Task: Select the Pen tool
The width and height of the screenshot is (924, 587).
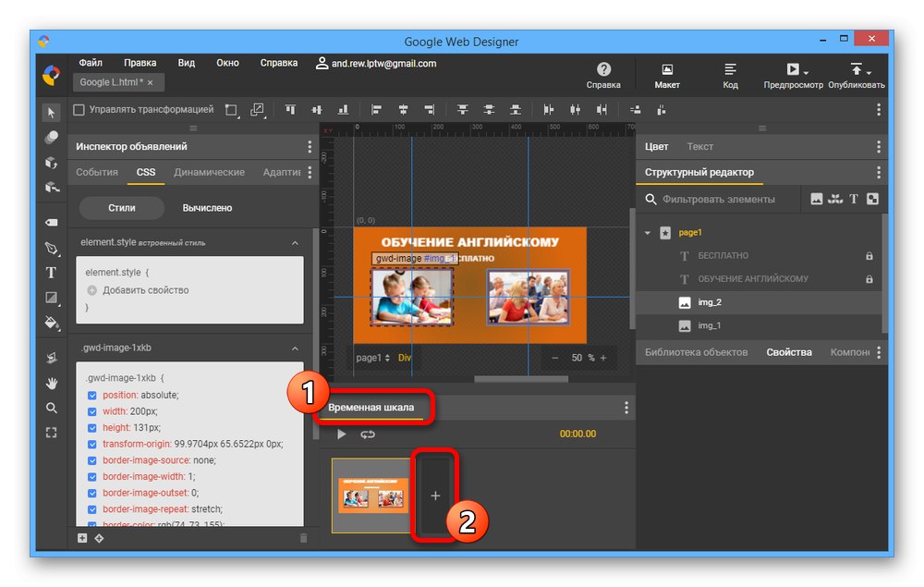Action: tap(52, 248)
